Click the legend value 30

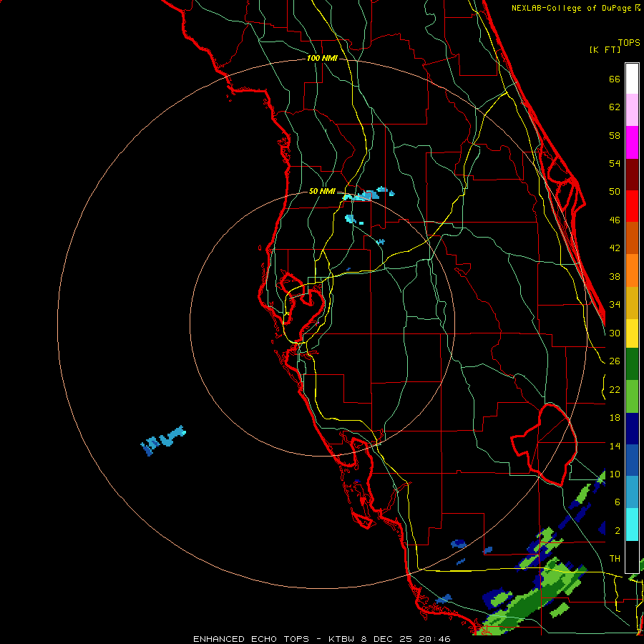615,333
